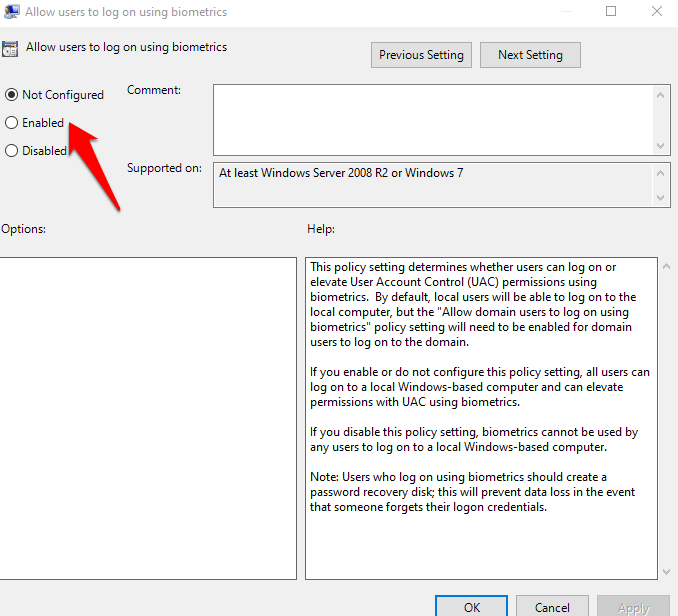Minimize the dialog window

pyautogui.click(x=566, y=11)
